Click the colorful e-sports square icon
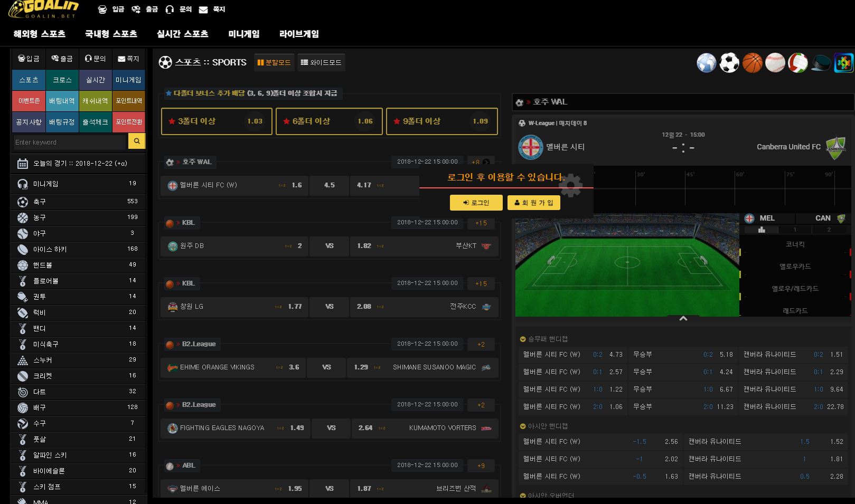This screenshot has height=504, width=855. 843,63
